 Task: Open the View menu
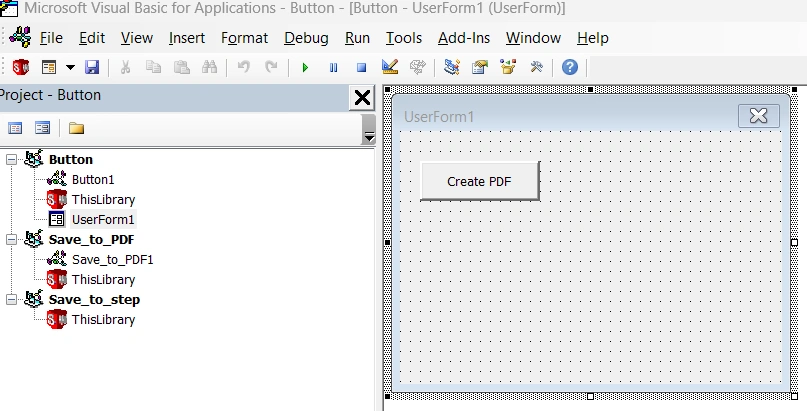136,38
